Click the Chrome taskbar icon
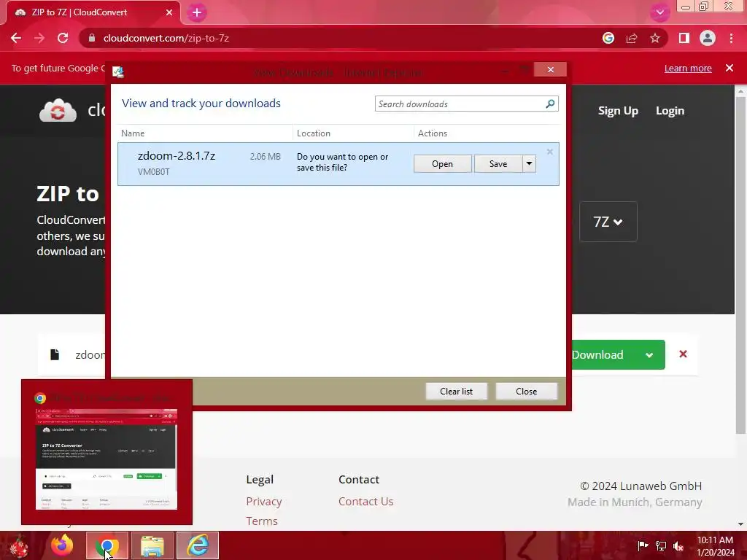747x560 pixels. 107,545
